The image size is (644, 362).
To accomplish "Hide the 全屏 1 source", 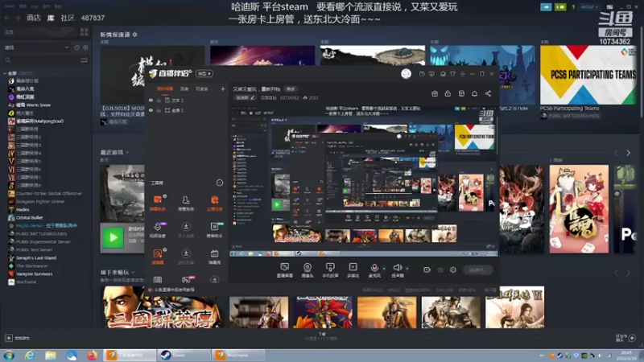I will [151, 110].
